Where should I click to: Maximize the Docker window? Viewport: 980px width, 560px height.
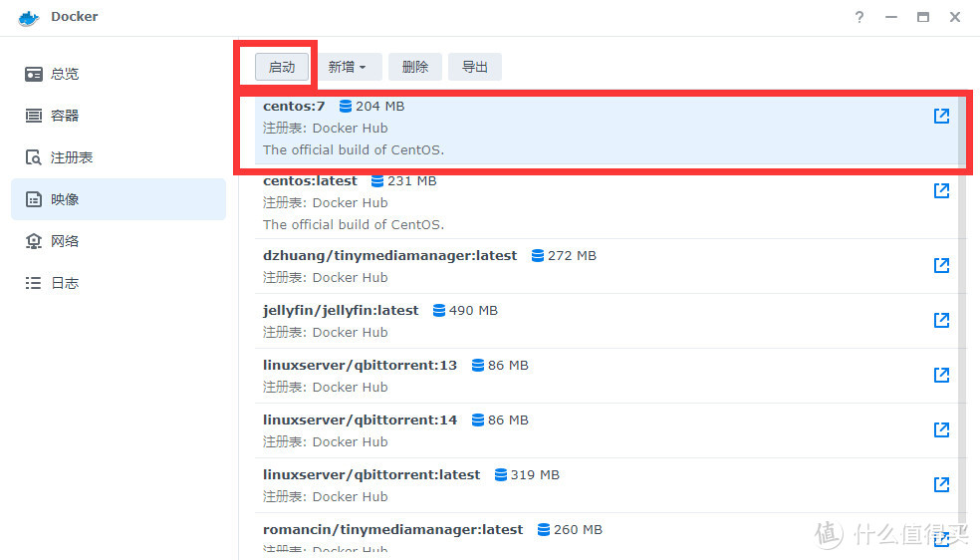click(x=923, y=17)
